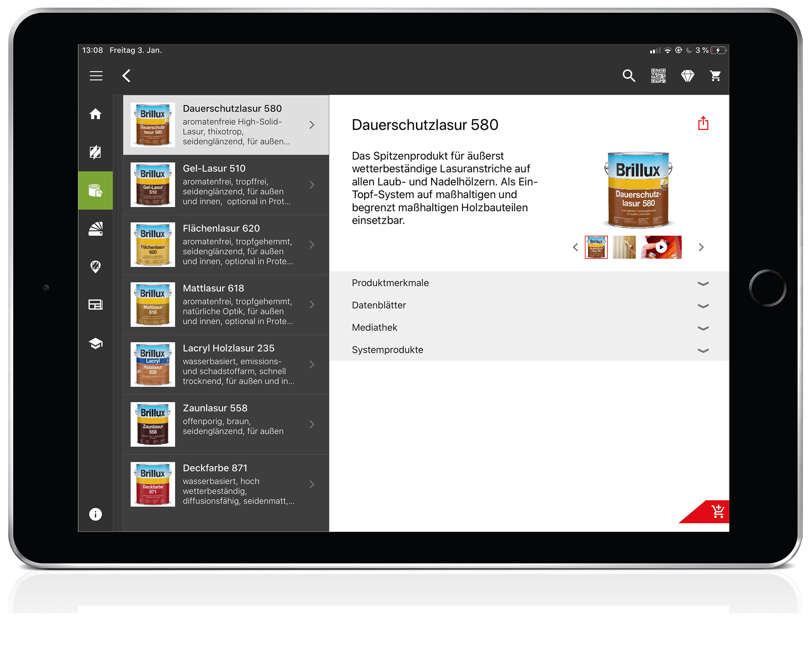Open the color fan deck icon
This screenshot has width=812, height=650.
(95, 229)
